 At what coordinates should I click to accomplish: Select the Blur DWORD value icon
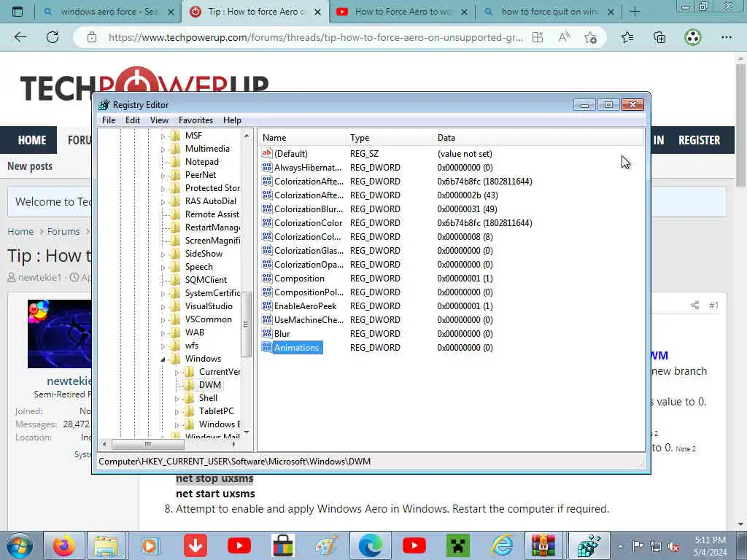[x=267, y=334]
